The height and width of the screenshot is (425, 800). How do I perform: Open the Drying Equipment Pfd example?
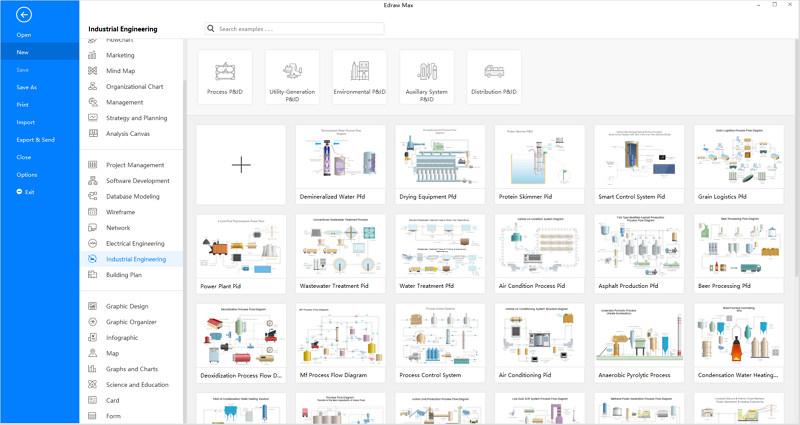pos(440,165)
